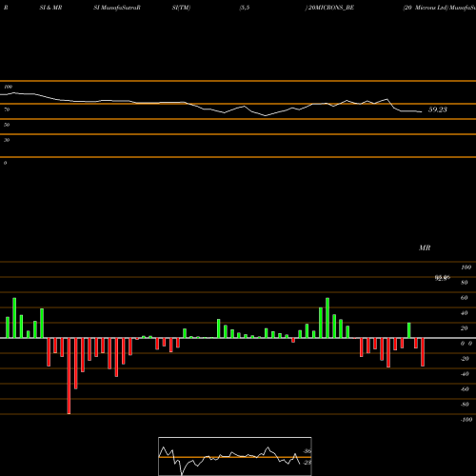Click the end point of RSI line
This screenshot has height=476, width=476.
coord(422,111)
